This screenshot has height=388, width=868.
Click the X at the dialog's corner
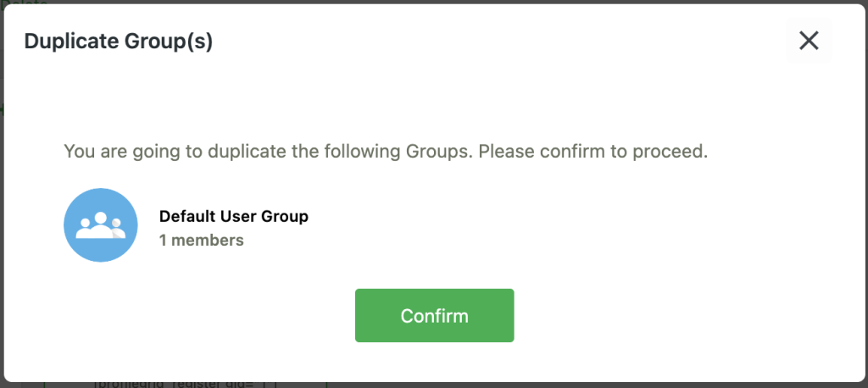click(809, 41)
